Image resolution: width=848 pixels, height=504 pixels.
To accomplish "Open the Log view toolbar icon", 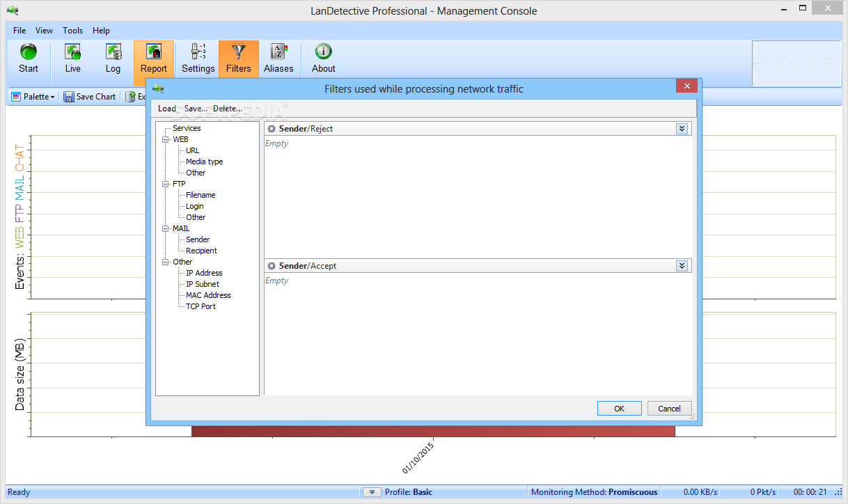I will (113, 58).
